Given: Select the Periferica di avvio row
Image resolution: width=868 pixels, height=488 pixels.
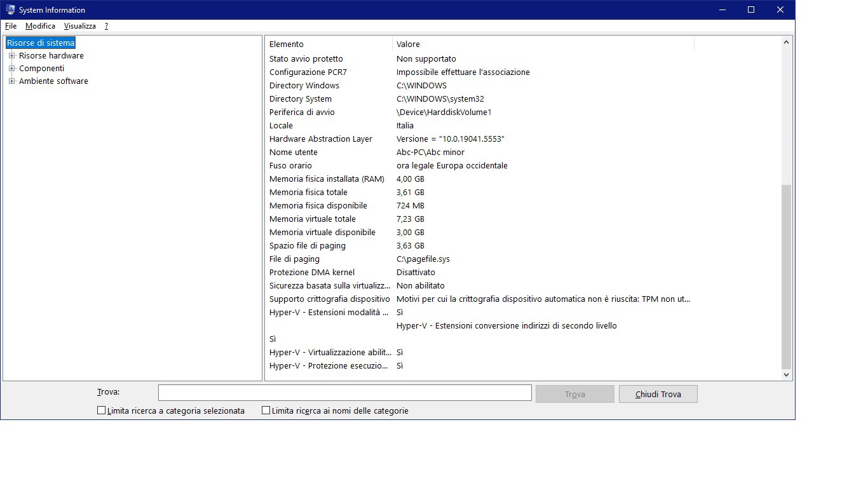Looking at the screenshot, I should 481,112.
